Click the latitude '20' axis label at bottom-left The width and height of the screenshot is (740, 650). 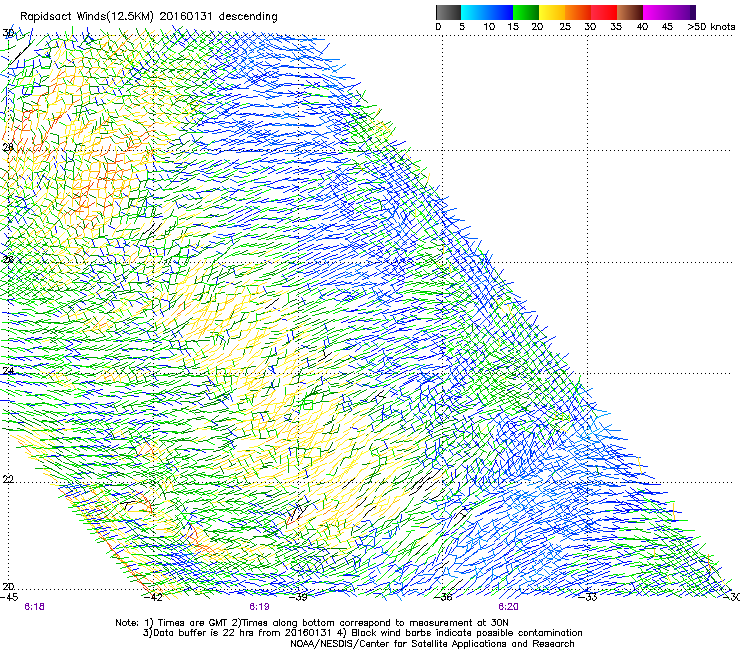pyautogui.click(x=8, y=587)
